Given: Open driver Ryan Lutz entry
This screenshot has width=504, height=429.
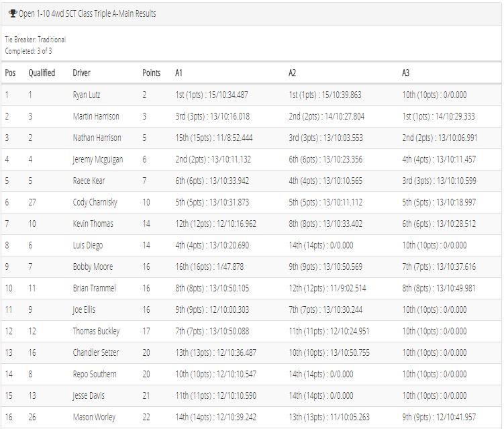Looking at the screenshot, I should point(87,95).
